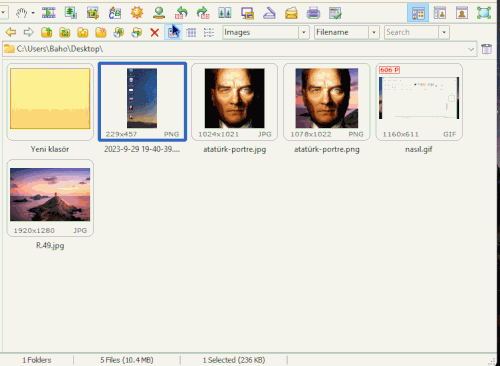Compare selected images side by side
The width and height of the screenshot is (500, 366).
(225, 13)
